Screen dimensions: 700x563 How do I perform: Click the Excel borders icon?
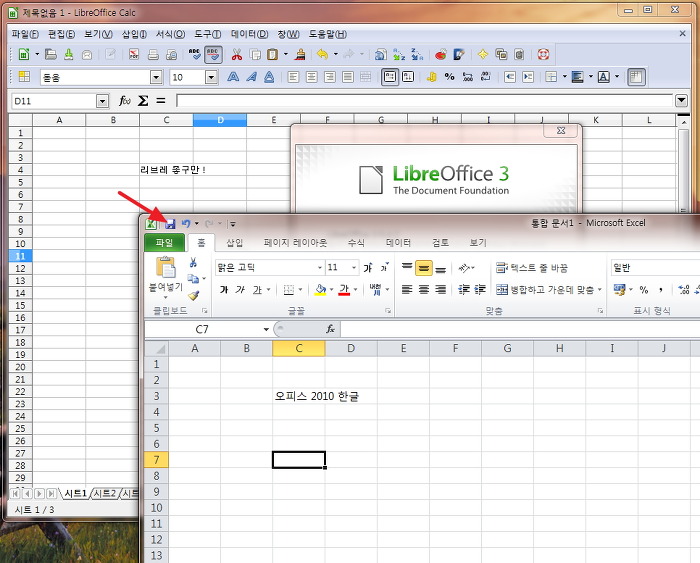point(289,290)
